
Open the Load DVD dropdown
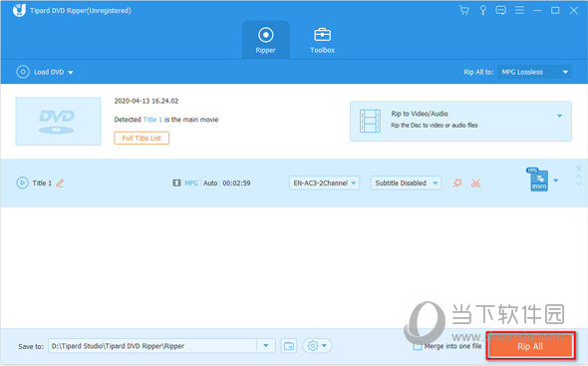pos(45,72)
